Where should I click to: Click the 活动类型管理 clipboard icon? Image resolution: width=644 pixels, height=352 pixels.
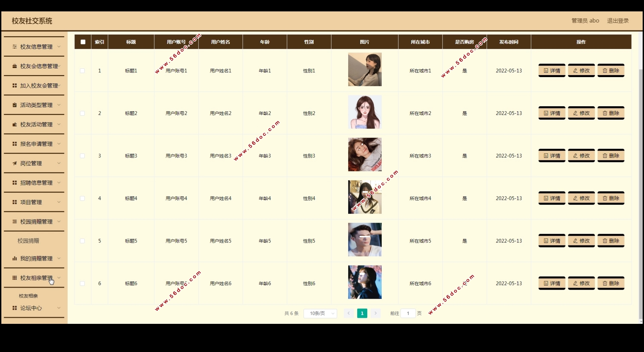[x=14, y=105]
